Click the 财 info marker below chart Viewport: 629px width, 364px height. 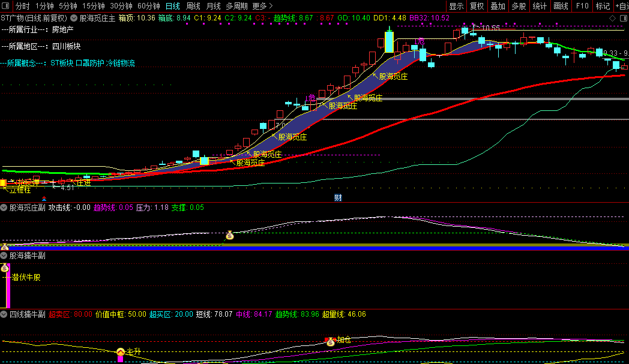pyautogui.click(x=338, y=198)
